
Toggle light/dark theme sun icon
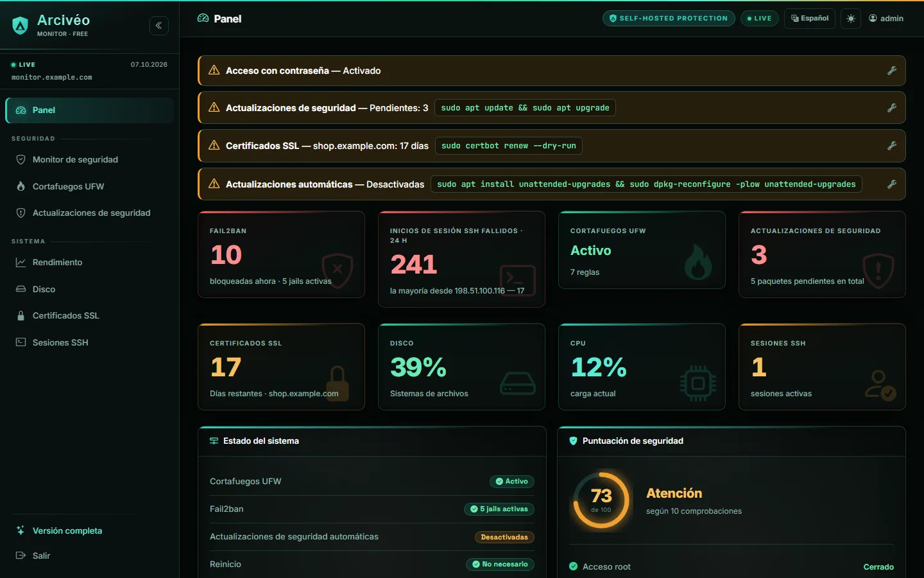click(851, 19)
